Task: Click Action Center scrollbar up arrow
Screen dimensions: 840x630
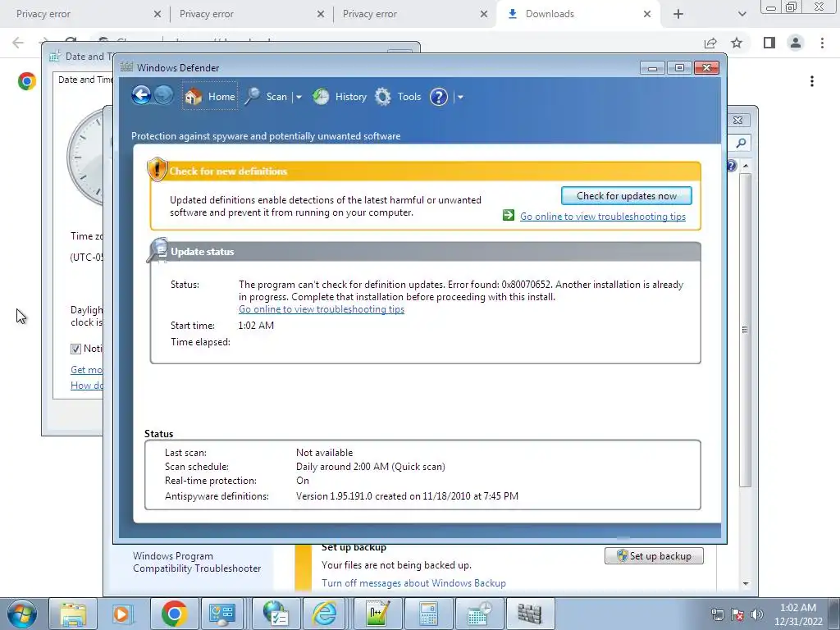Action: pyautogui.click(x=746, y=166)
